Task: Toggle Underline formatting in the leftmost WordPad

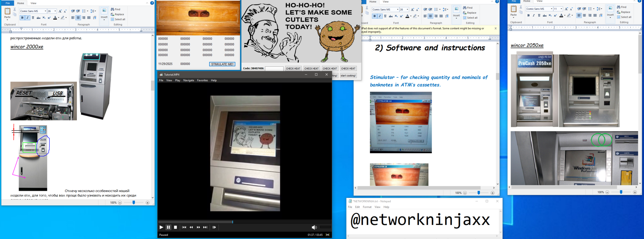Action: point(33,18)
